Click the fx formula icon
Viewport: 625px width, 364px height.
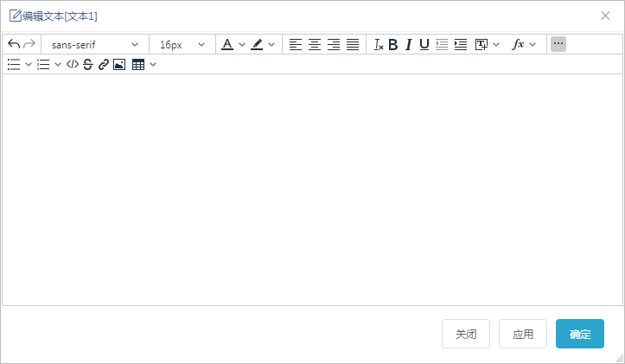pyautogui.click(x=518, y=44)
